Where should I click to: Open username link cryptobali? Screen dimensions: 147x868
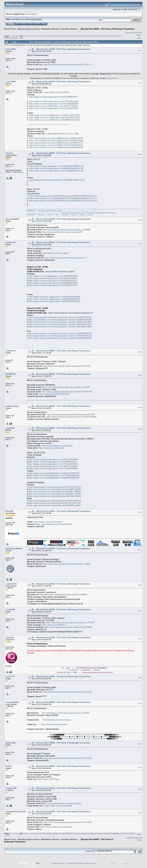[x=10, y=428]
